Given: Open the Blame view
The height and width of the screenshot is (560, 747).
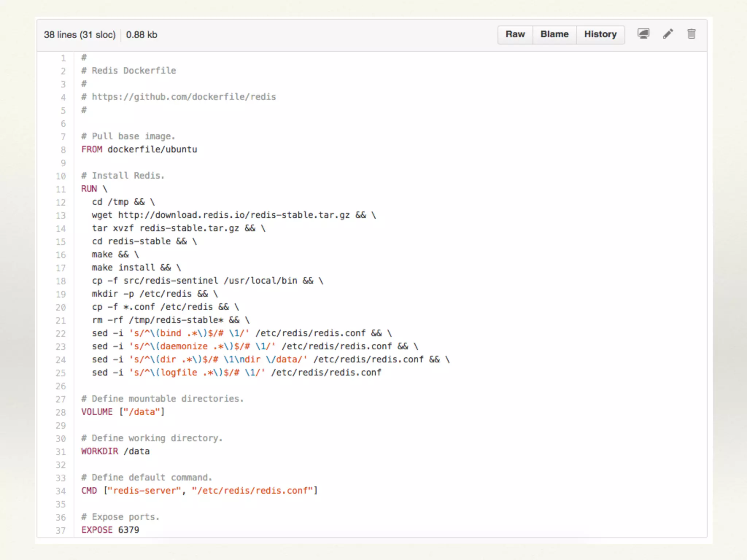Looking at the screenshot, I should coord(554,34).
